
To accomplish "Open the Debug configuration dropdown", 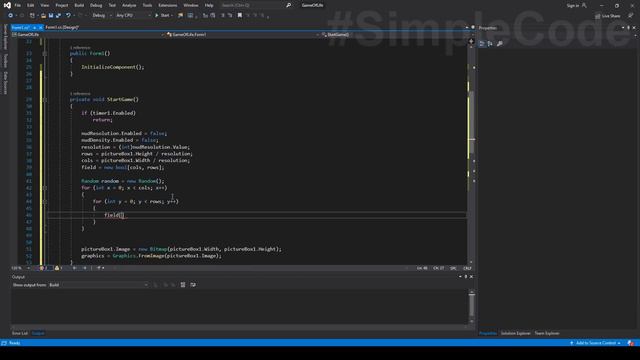I will pyautogui.click(x=101, y=16).
